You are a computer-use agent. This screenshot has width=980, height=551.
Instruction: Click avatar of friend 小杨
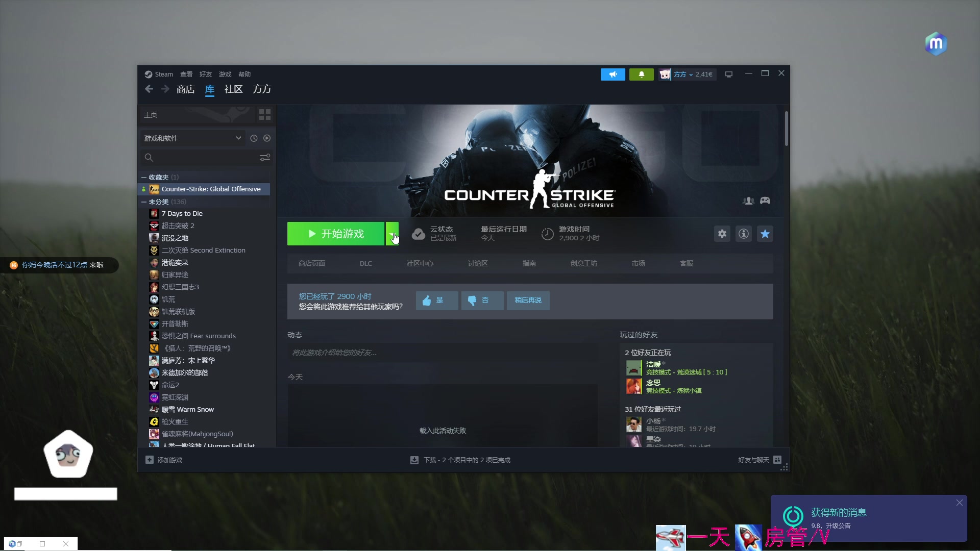[633, 424]
